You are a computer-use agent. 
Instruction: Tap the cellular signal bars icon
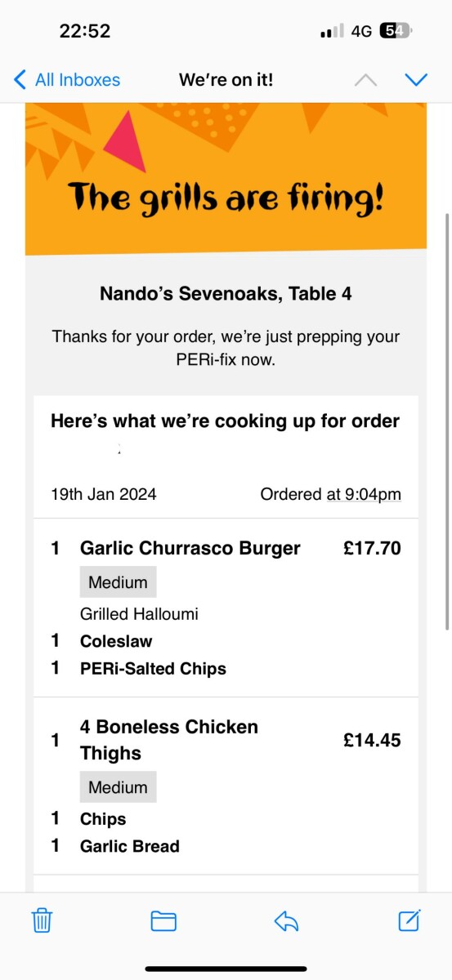tap(333, 31)
